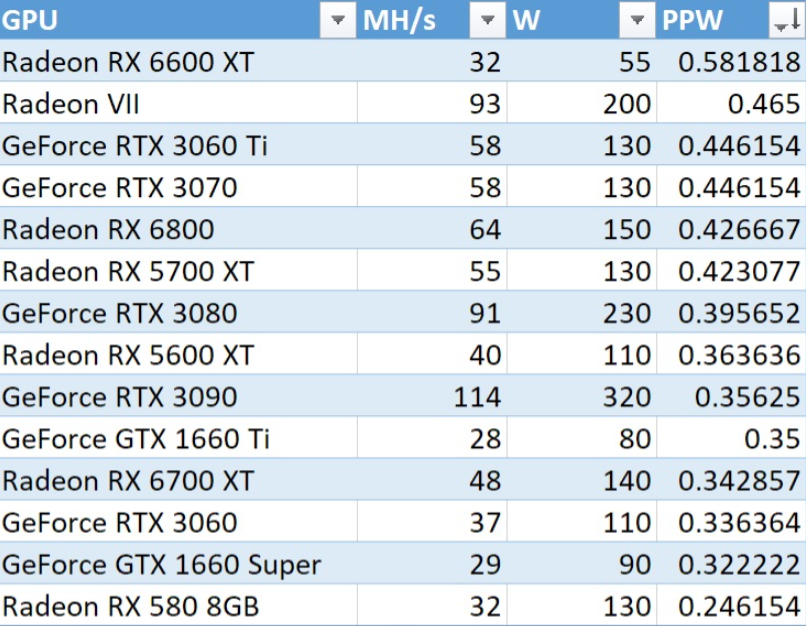Image resolution: width=806 pixels, height=626 pixels.
Task: Open the W column filter dropdown
Action: (x=637, y=20)
